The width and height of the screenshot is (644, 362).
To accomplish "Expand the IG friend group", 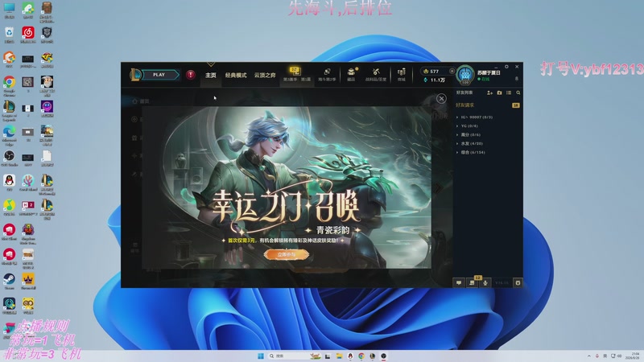I will coord(476,117).
